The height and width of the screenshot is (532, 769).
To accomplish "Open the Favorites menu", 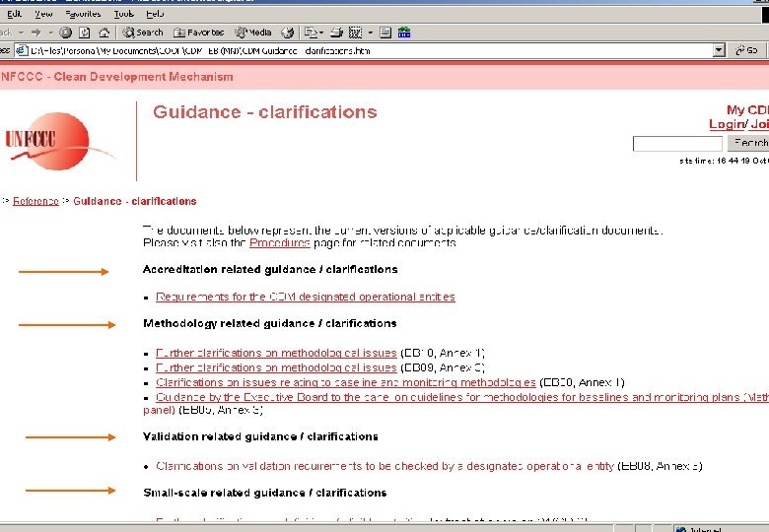I will click(x=83, y=14).
